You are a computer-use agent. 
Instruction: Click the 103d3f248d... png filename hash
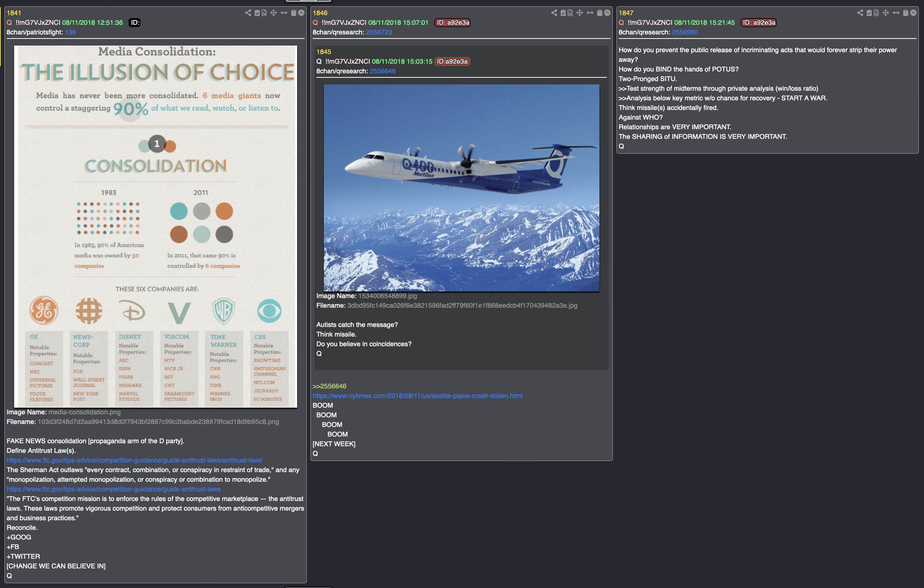pyautogui.click(x=159, y=421)
